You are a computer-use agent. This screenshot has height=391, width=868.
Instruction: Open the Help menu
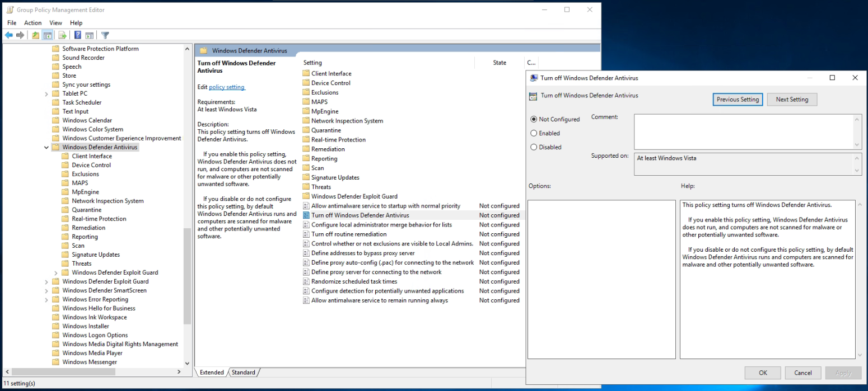click(x=76, y=23)
